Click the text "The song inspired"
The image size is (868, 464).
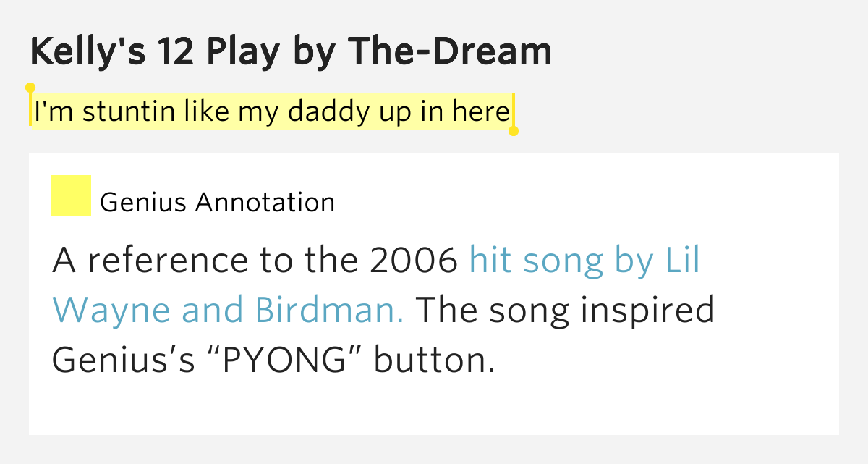click(565, 310)
